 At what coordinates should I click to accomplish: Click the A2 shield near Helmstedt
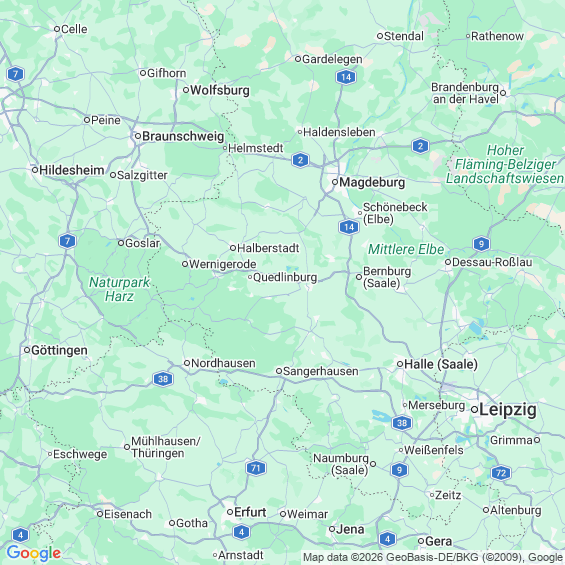[301, 160]
